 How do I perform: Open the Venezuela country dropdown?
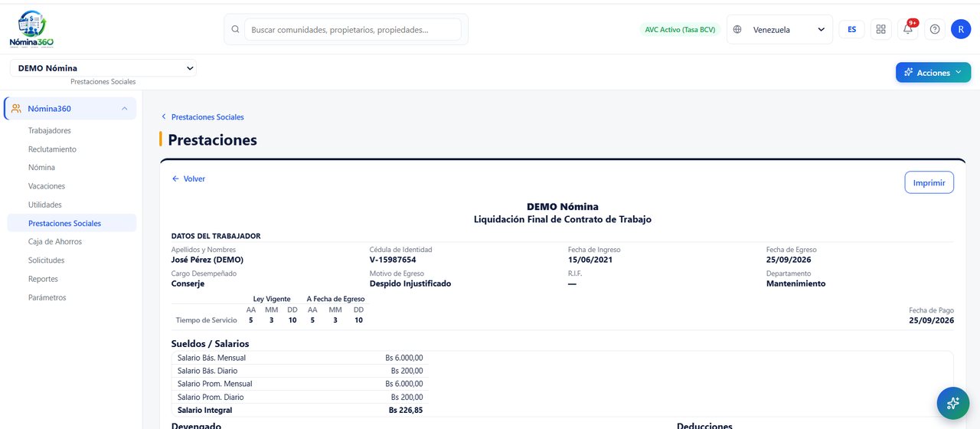(780, 30)
